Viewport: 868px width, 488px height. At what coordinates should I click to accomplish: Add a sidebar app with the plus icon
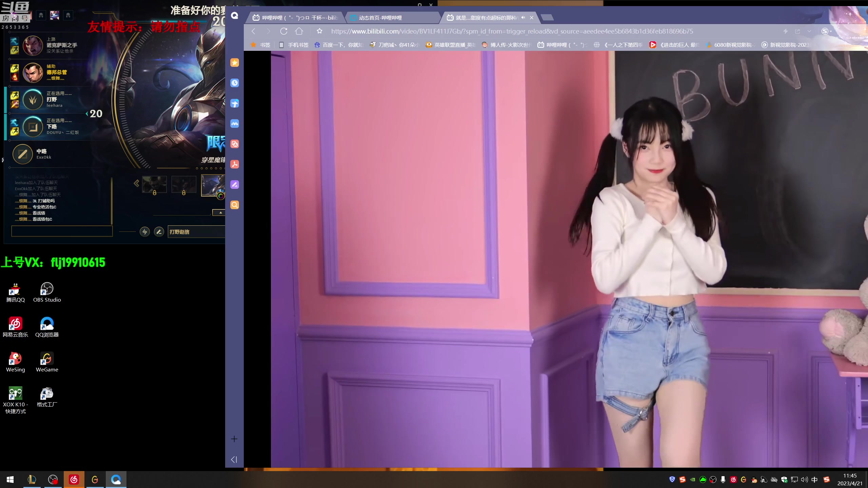point(234,439)
